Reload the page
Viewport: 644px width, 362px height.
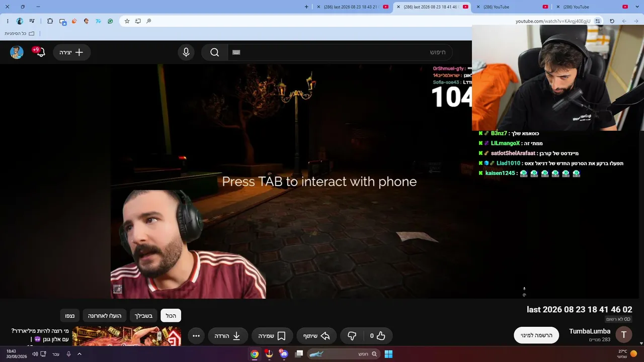coord(612,21)
